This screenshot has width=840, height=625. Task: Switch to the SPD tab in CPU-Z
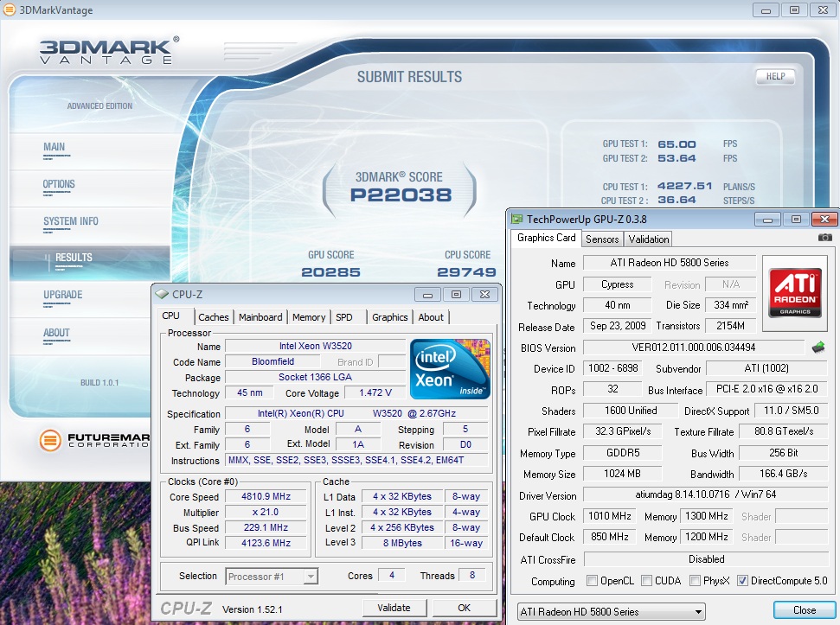point(344,317)
